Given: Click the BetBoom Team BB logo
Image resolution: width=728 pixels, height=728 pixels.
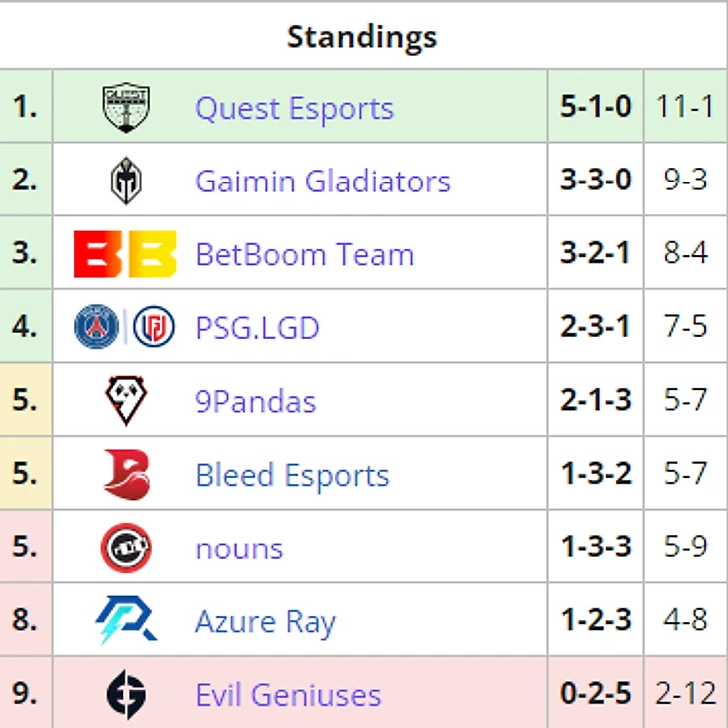Looking at the screenshot, I should 125,254.
